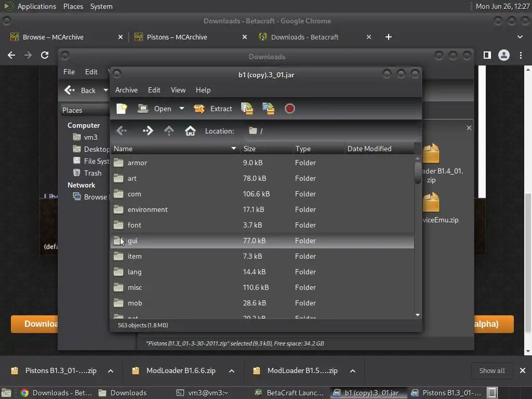The height and width of the screenshot is (399, 532).
Task: Open the archive manager Help menu
Action: pos(203,90)
